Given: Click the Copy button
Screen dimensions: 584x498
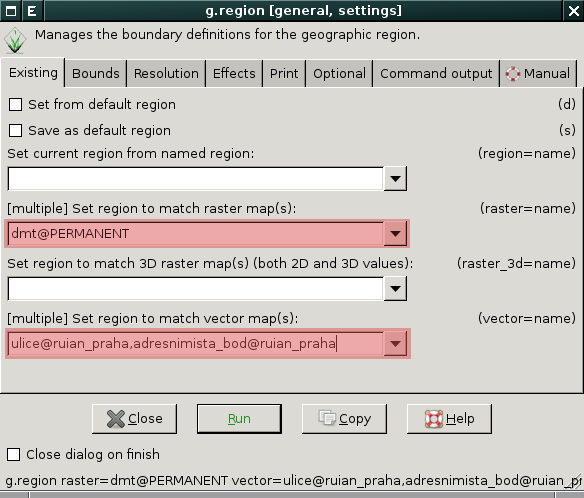Looking at the screenshot, I should [344, 419].
